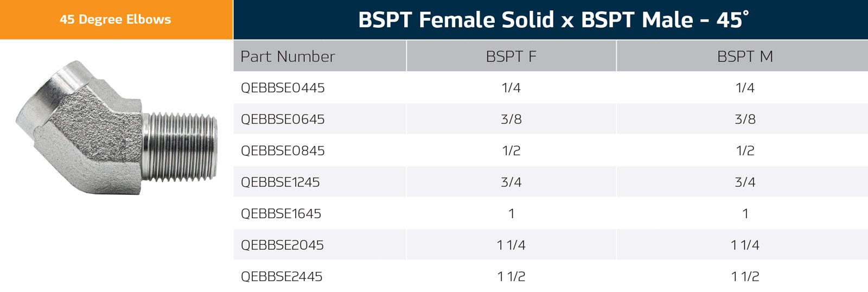Click part number QEBBSE2445
868x292 pixels.
point(282,277)
